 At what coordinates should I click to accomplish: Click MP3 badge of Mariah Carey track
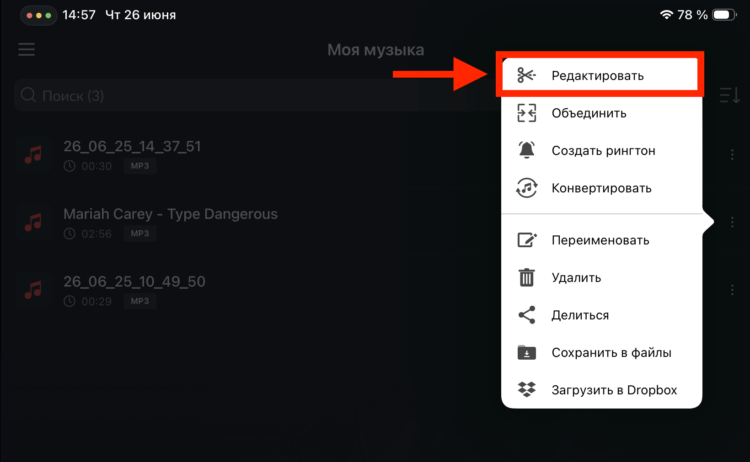[140, 233]
